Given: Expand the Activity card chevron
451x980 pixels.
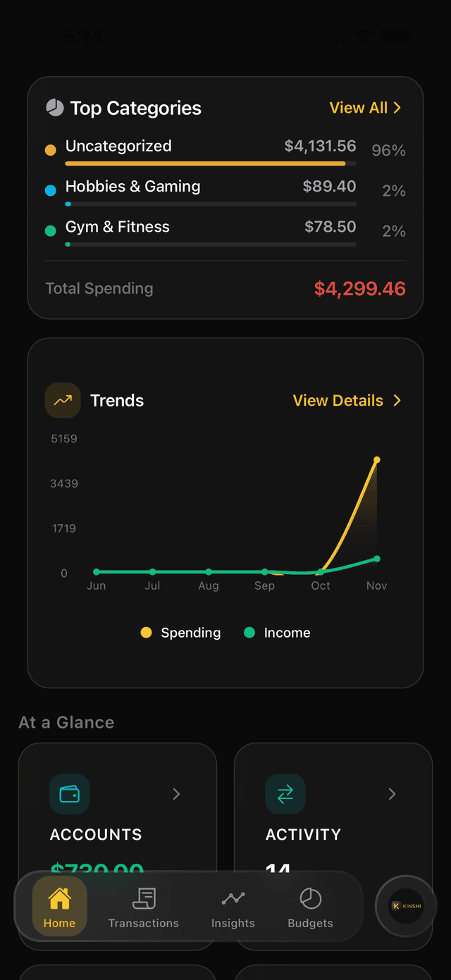Looking at the screenshot, I should point(392,794).
